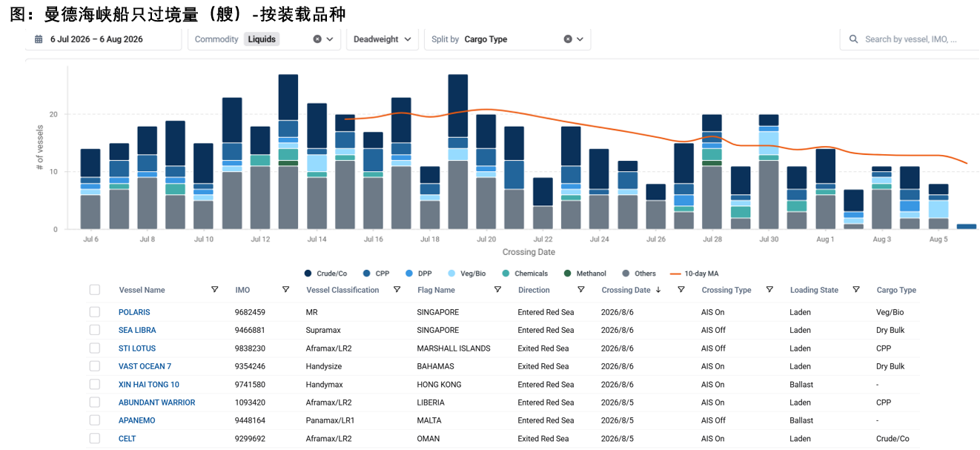Tick the select-all header checkbox
The height and width of the screenshot is (450, 980).
click(x=94, y=290)
